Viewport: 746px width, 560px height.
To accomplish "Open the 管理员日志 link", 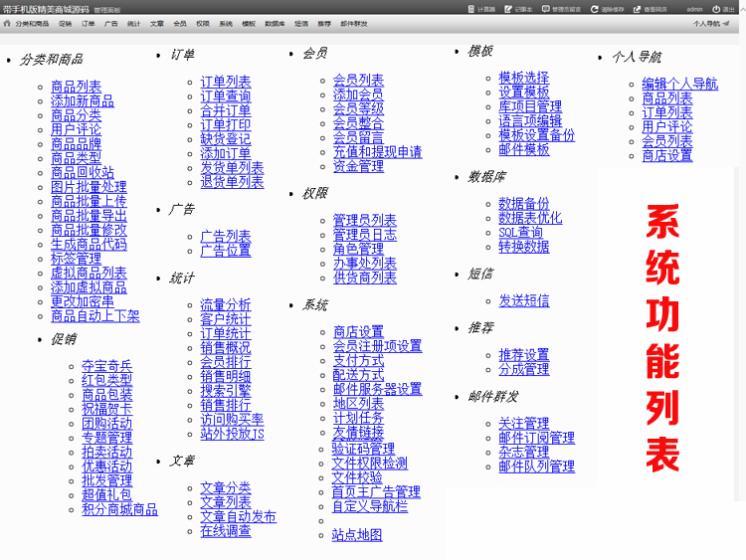I will coord(364,235).
